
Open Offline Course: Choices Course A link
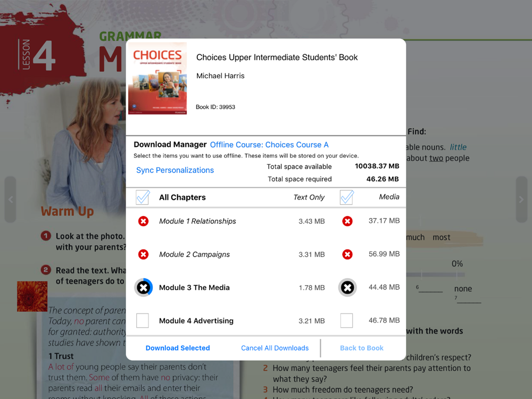[x=269, y=145]
